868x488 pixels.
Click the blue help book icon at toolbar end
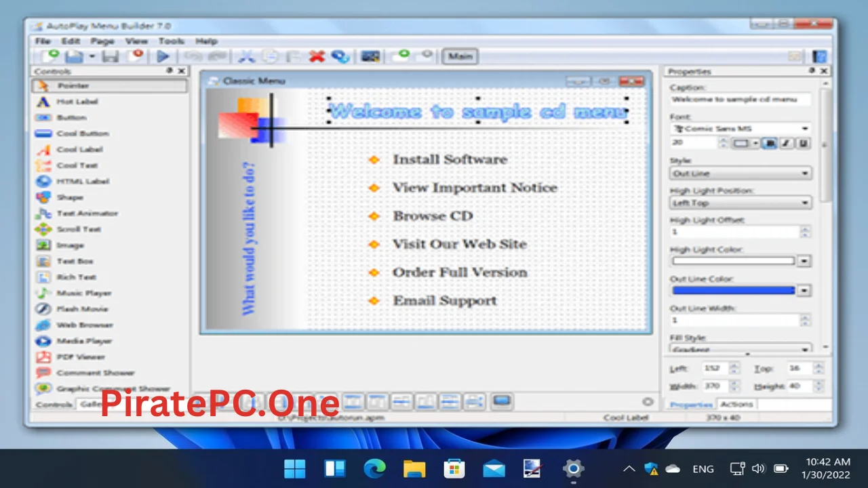pos(820,57)
